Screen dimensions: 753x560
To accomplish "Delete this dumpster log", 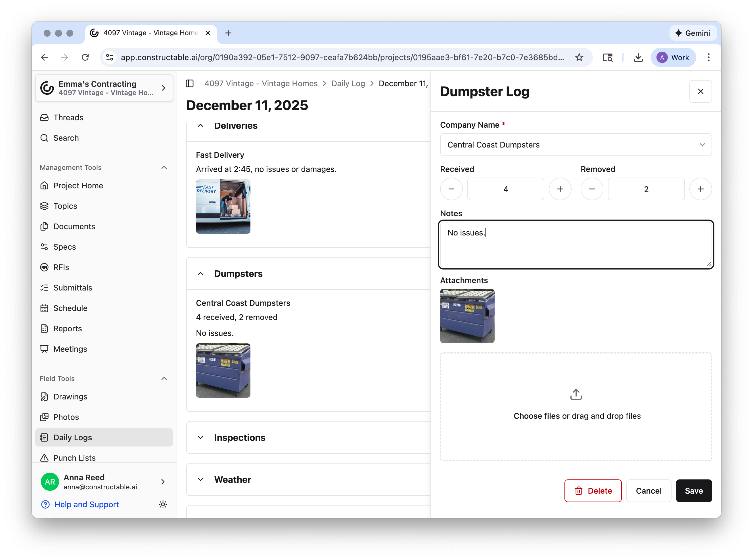I will pyautogui.click(x=593, y=491).
